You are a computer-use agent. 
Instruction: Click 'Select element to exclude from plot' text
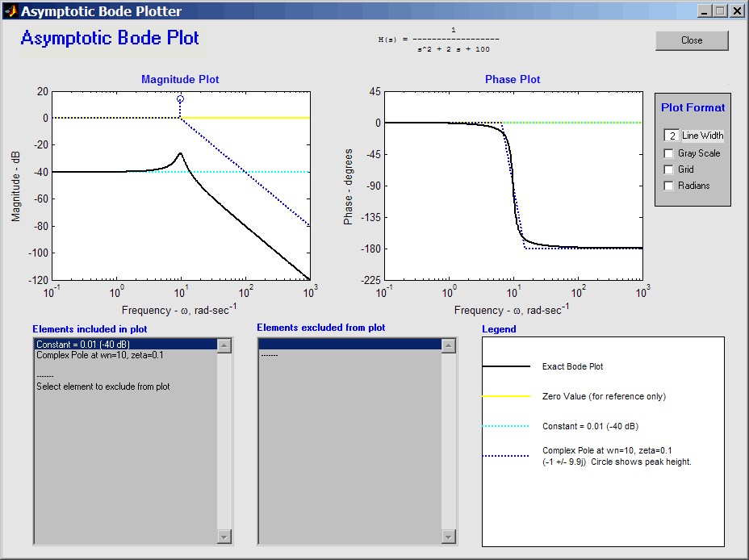pos(103,387)
